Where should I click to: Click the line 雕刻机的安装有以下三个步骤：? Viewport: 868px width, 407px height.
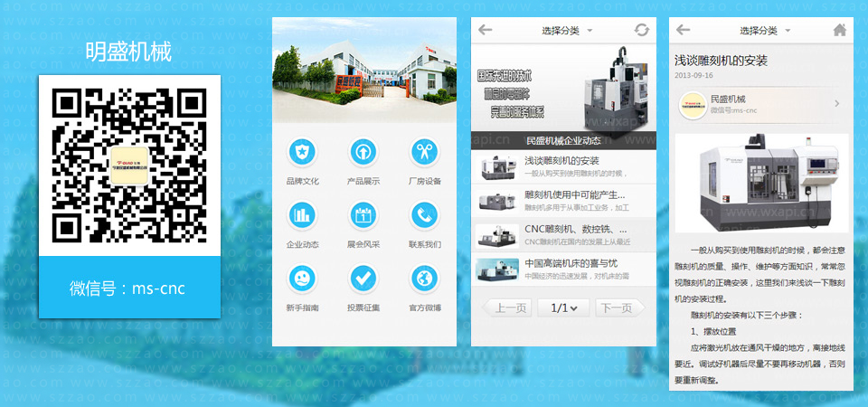pos(747,315)
